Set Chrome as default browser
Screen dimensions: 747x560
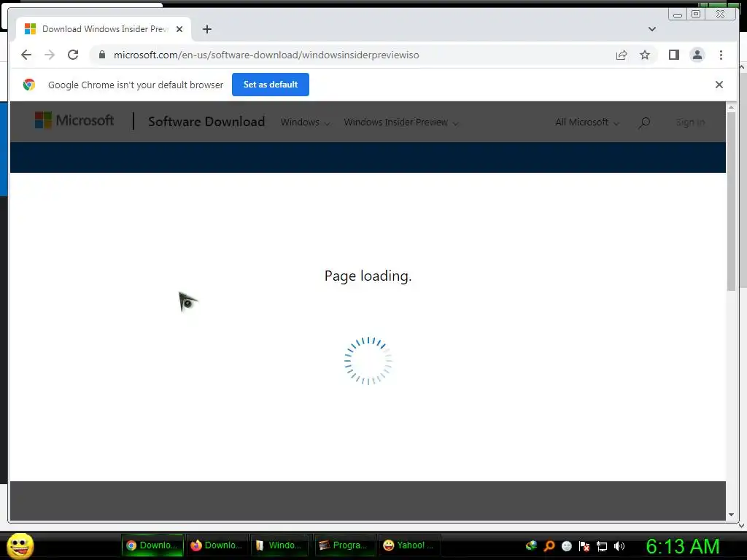[x=270, y=85]
